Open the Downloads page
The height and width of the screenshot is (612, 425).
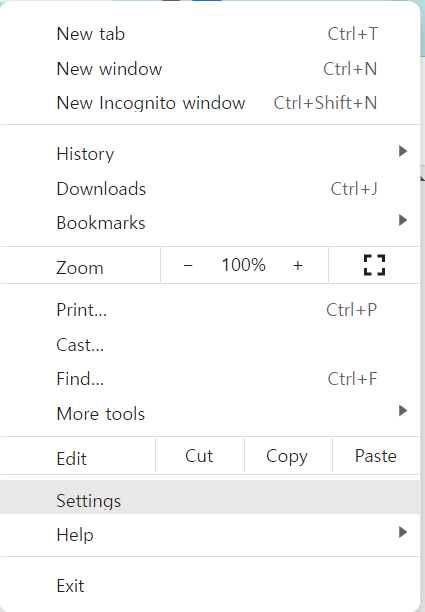(x=210, y=189)
